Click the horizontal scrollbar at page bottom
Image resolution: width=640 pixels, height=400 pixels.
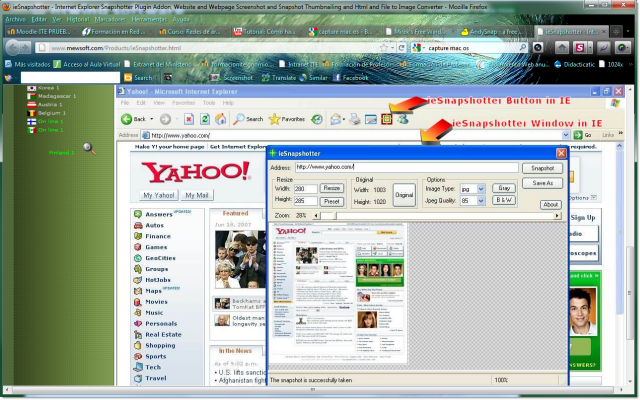point(313,389)
